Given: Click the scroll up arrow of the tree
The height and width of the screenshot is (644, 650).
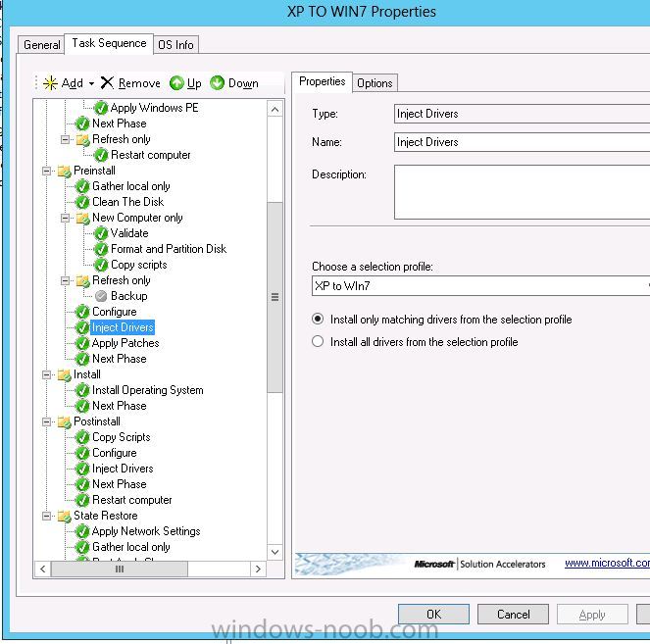Looking at the screenshot, I should (275, 110).
